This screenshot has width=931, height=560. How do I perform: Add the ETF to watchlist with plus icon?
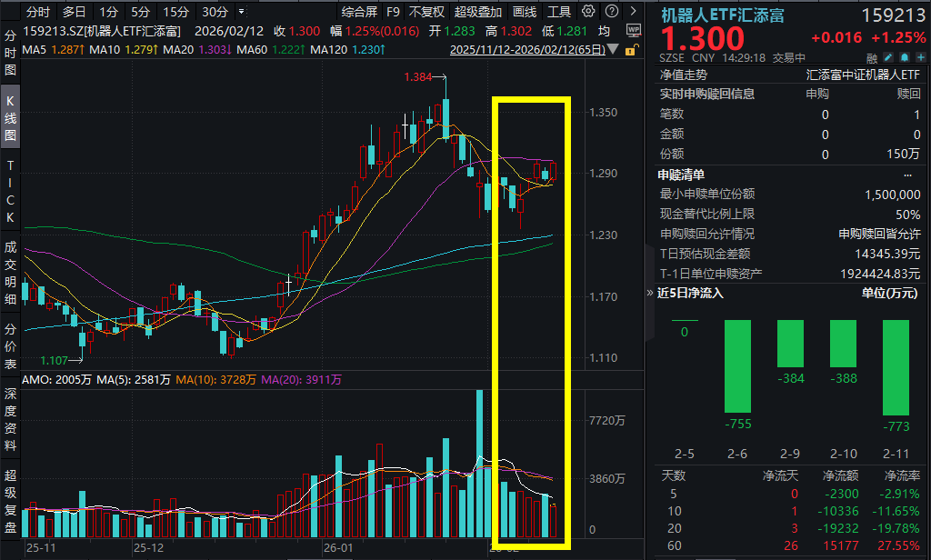click(919, 57)
